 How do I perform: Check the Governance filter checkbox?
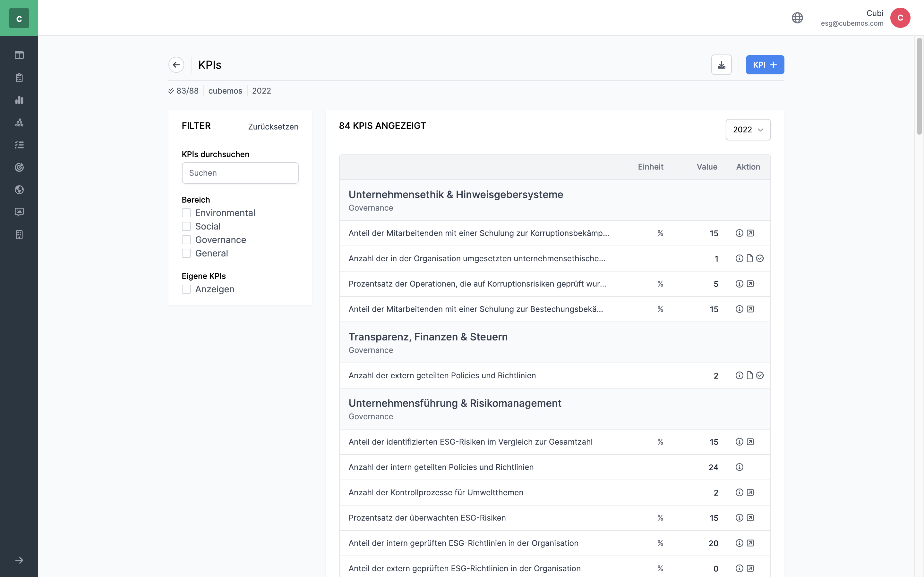click(x=186, y=240)
